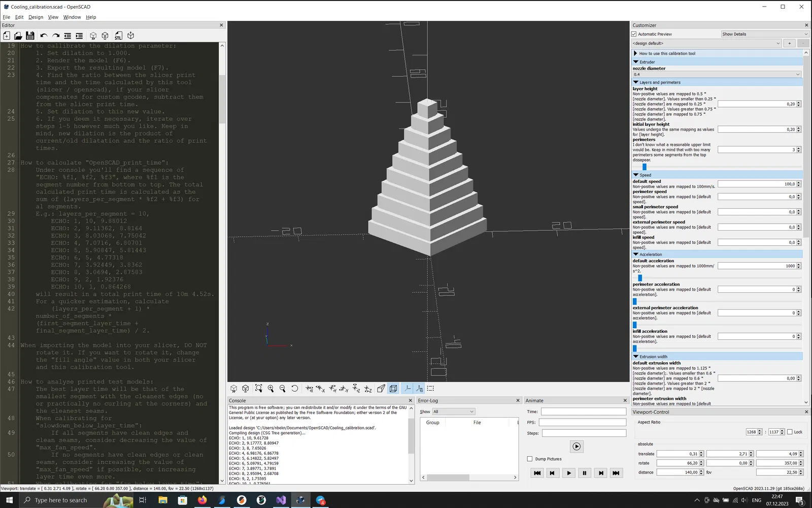Viewport: 812px width, 508px height.
Task: Add a new preset with the plus button
Action: (790, 43)
